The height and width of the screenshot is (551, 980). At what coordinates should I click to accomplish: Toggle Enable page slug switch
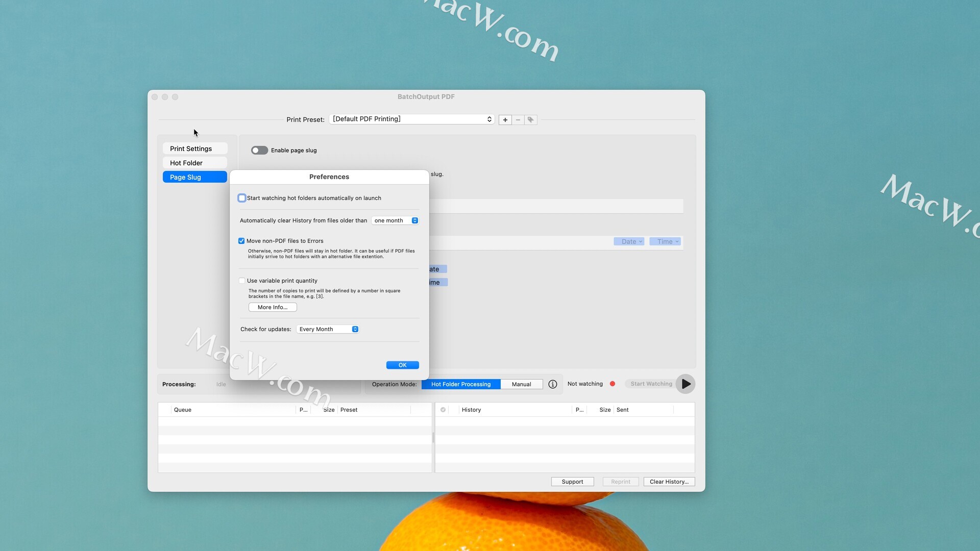[259, 151]
